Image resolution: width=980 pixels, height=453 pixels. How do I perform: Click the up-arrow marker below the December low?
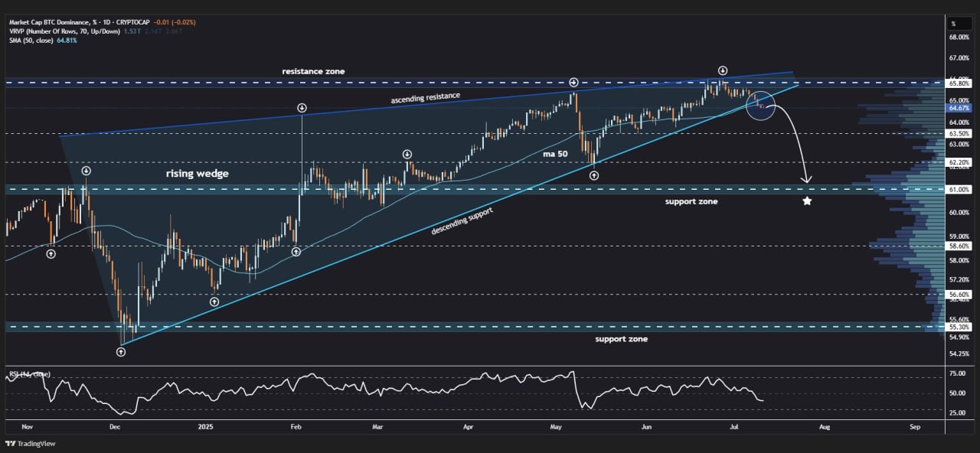121,352
